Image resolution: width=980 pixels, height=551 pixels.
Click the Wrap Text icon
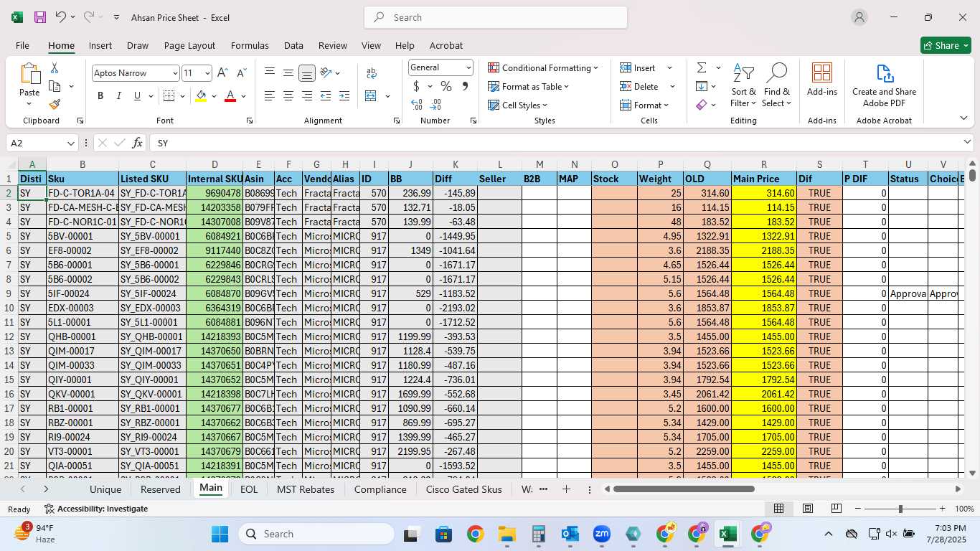tap(371, 73)
